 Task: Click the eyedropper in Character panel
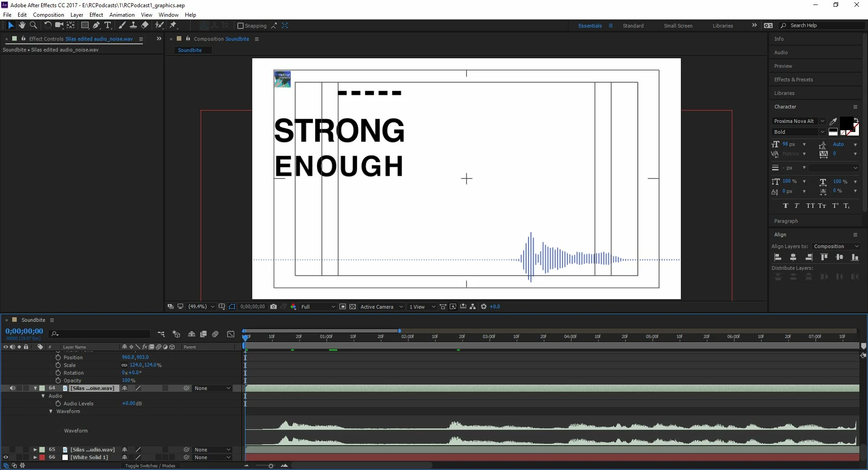point(833,121)
